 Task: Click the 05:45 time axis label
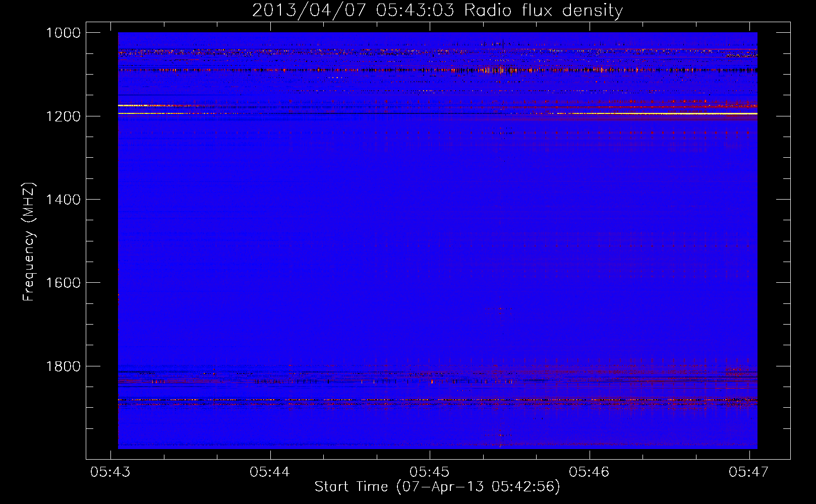(x=429, y=472)
